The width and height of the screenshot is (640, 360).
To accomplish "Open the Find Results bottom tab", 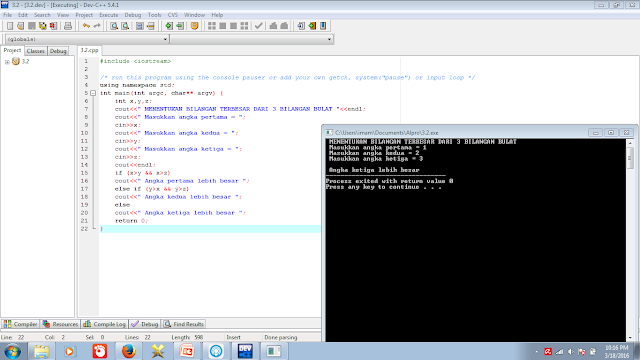I will [x=184, y=324].
